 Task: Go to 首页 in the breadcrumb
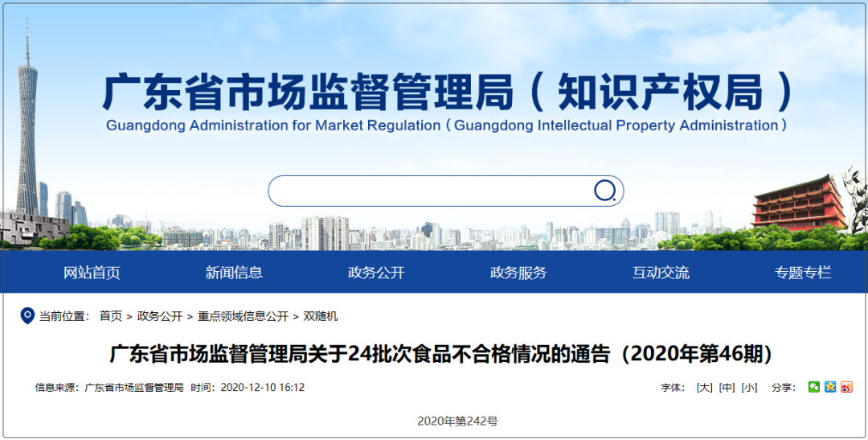(111, 316)
